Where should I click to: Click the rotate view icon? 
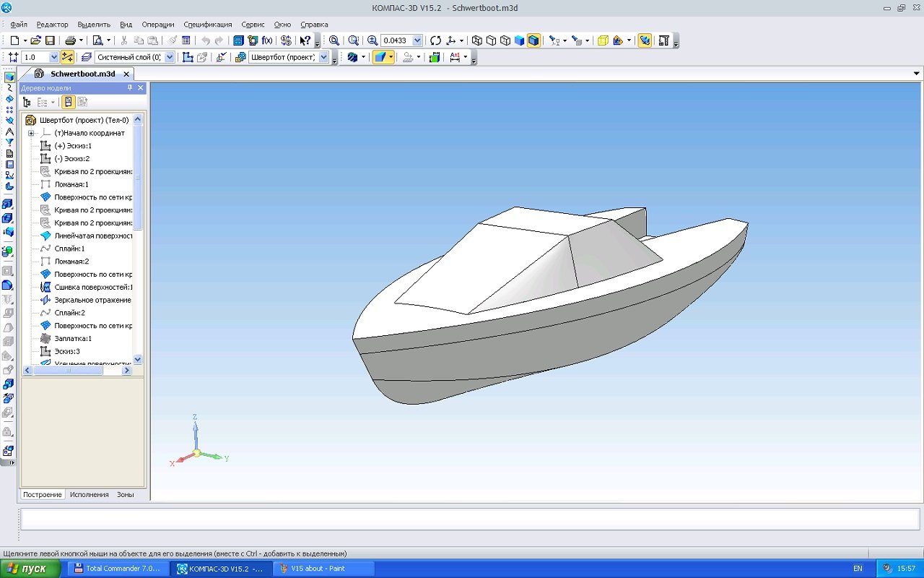click(x=435, y=40)
